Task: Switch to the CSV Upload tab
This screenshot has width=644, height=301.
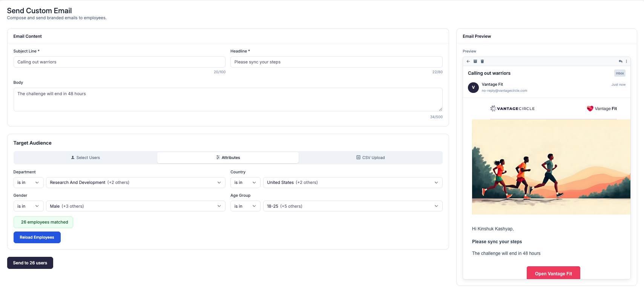Action: [370, 157]
